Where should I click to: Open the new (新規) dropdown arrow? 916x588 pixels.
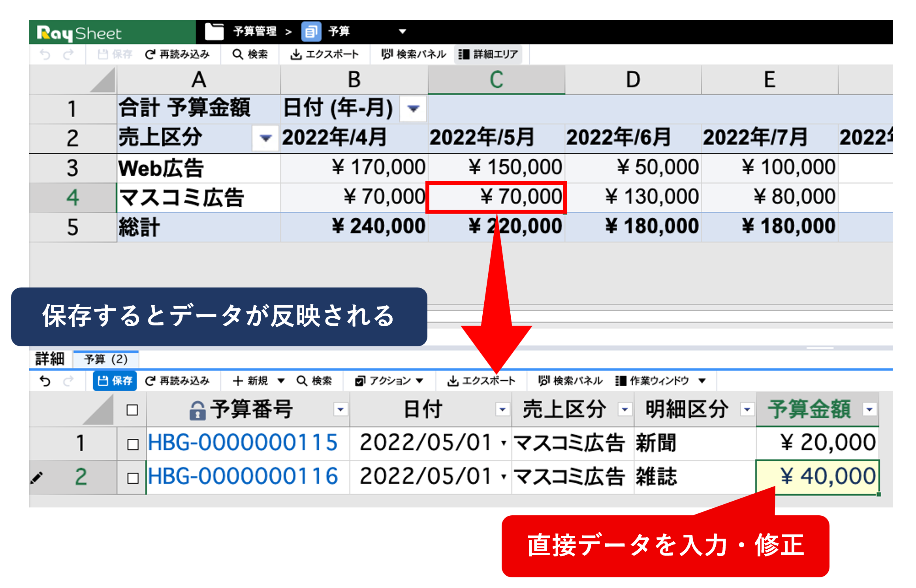(281, 381)
